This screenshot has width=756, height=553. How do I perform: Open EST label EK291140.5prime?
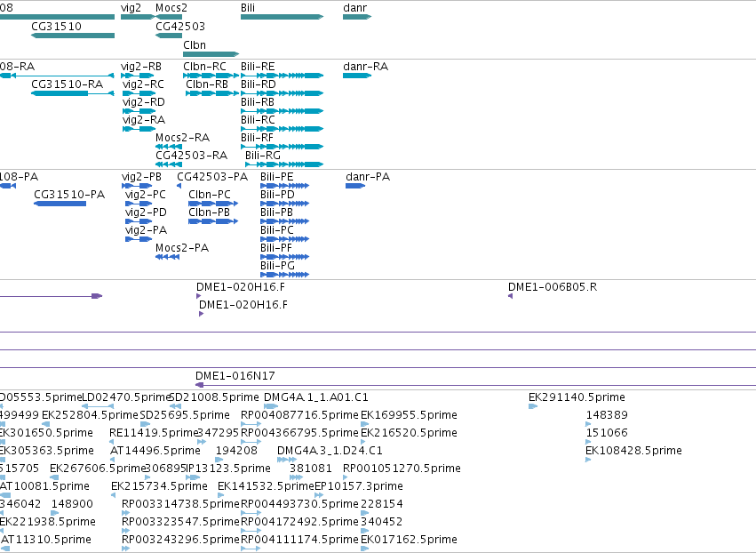coord(577,397)
